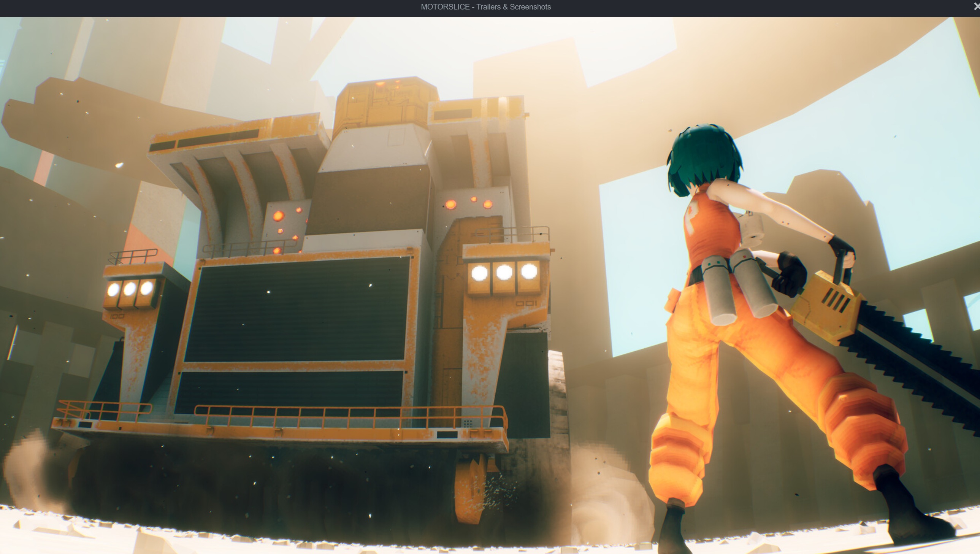Click the 001 marking below the right headlights

(526, 304)
